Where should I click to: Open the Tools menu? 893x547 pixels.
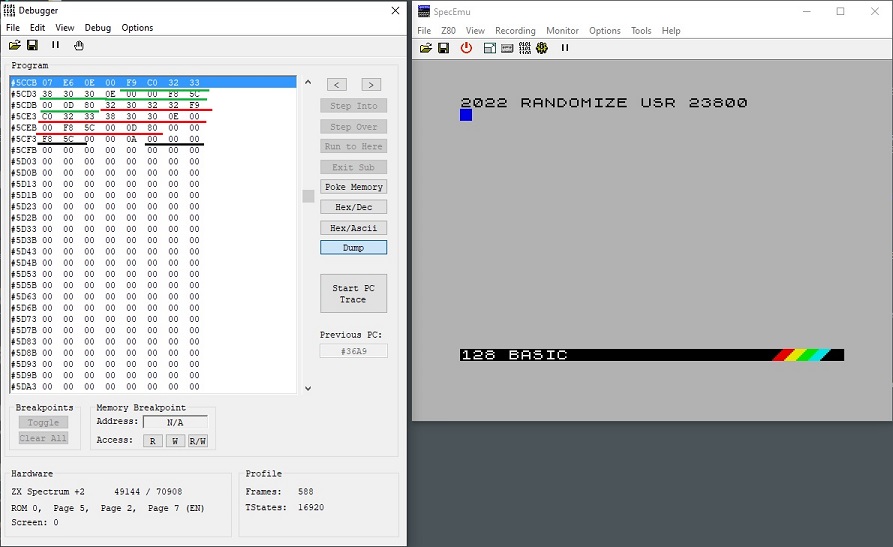tap(641, 31)
